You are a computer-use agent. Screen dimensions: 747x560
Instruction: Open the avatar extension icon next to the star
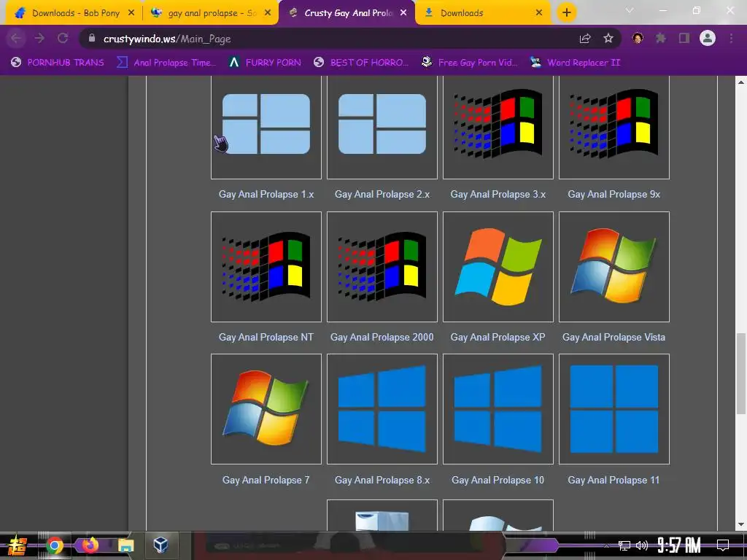tap(638, 38)
